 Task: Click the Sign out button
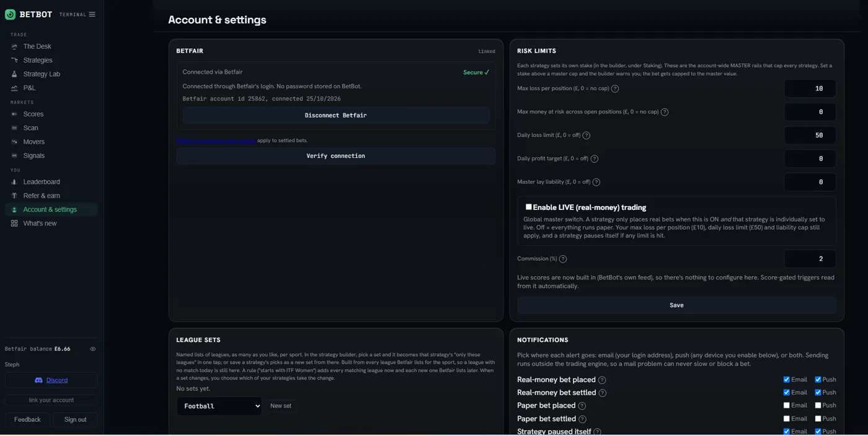[76, 420]
